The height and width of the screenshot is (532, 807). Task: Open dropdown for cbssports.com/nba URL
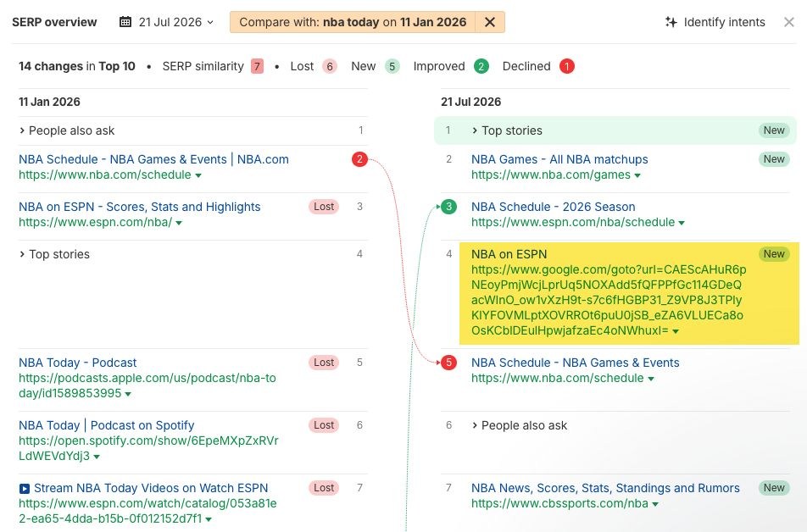(655, 504)
